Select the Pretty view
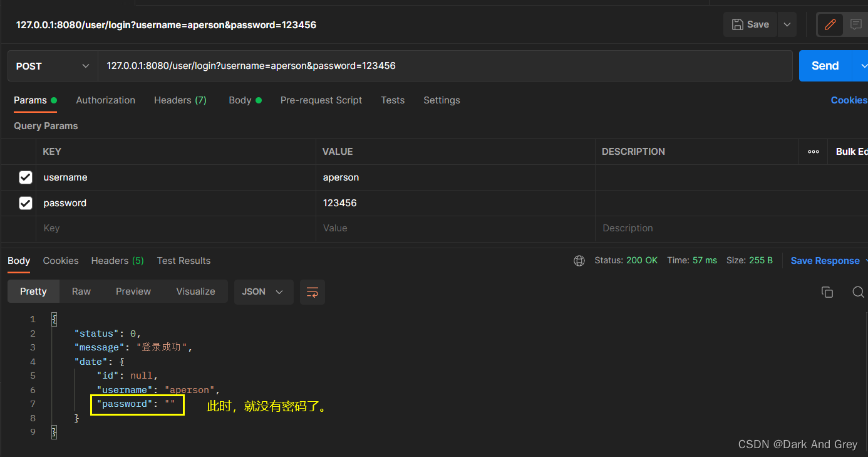 [x=33, y=292]
